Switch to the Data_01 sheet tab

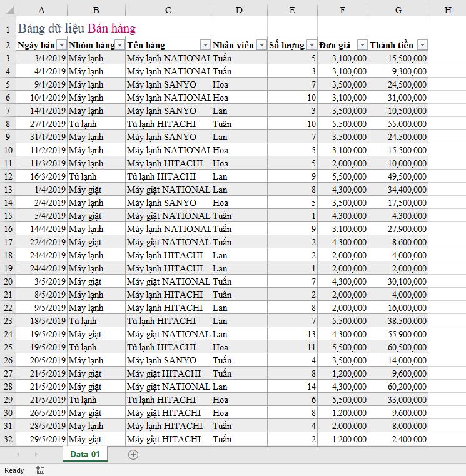[85, 454]
